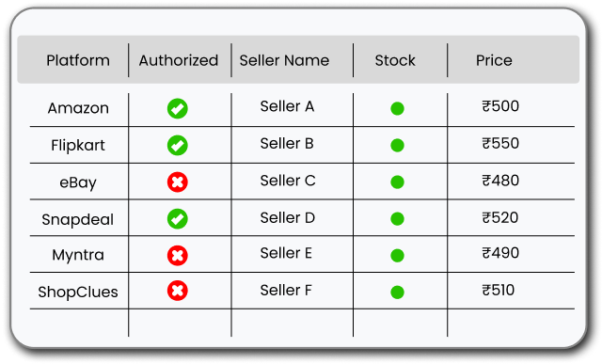The height and width of the screenshot is (364, 602).
Task: Open the Seller D name entry
Action: coord(288,217)
